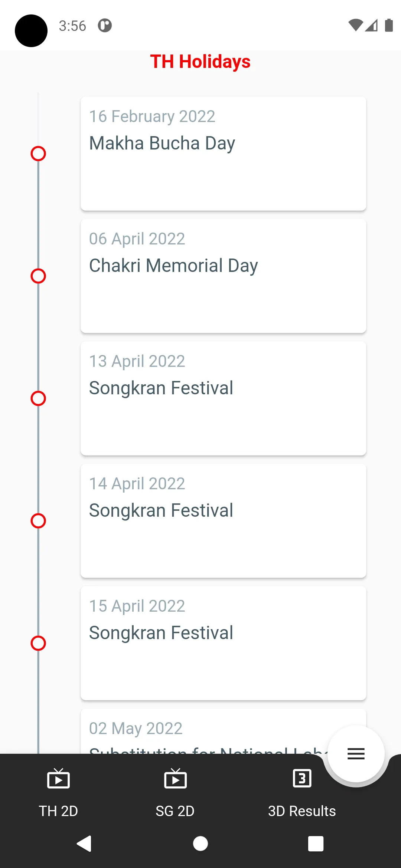Tap the SG 2D live TV icon
Screen dimensions: 401x868
pyautogui.click(x=175, y=778)
